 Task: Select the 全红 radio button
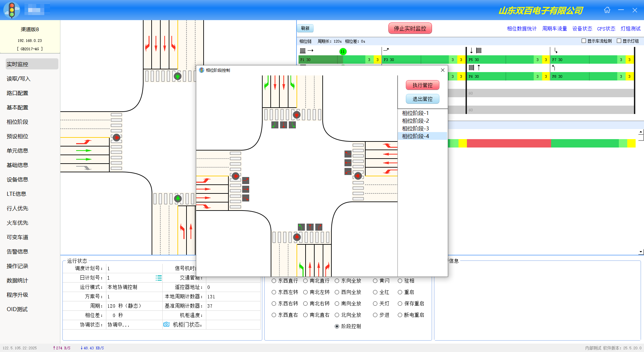click(x=375, y=292)
